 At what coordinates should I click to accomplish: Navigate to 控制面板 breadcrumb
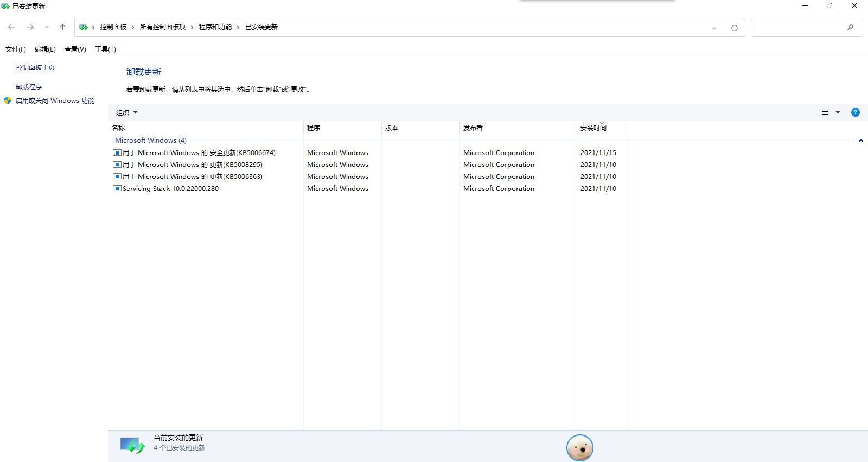point(113,27)
